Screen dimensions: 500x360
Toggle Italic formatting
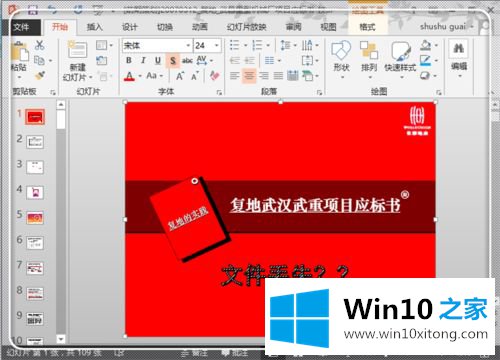[143, 60]
